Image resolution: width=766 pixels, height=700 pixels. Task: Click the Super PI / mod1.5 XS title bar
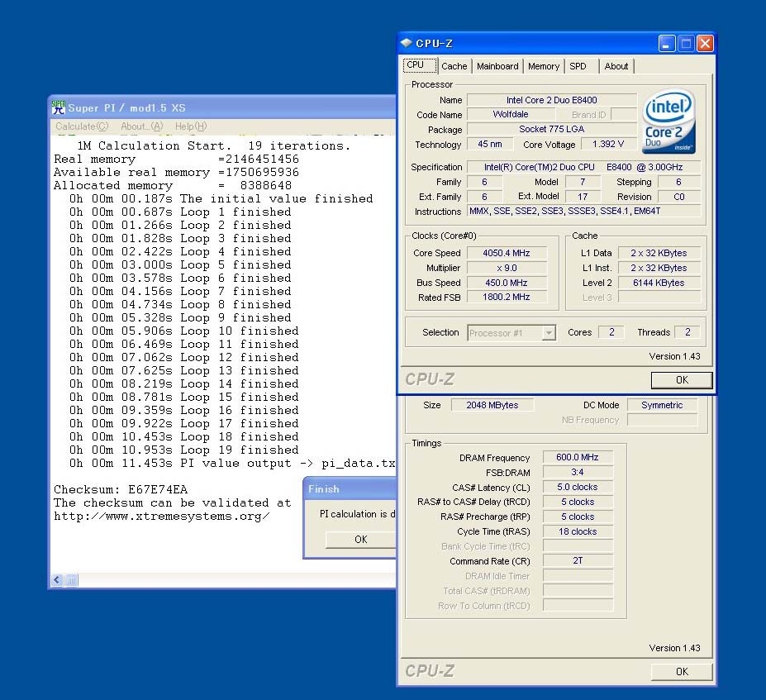[222, 107]
